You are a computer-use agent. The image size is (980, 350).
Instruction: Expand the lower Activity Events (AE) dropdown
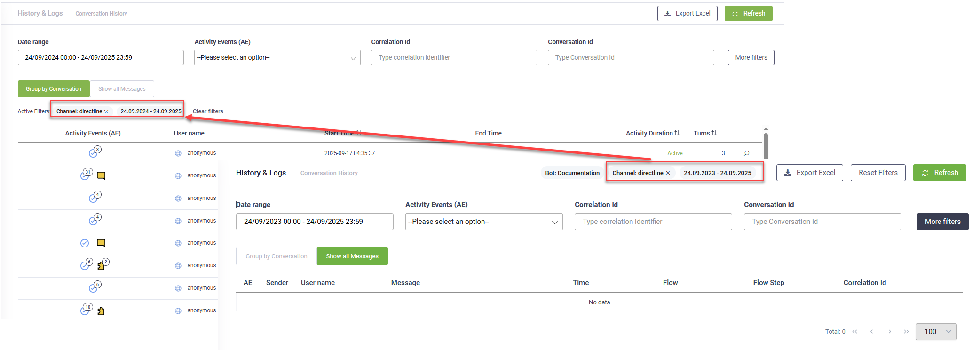pyautogui.click(x=483, y=222)
